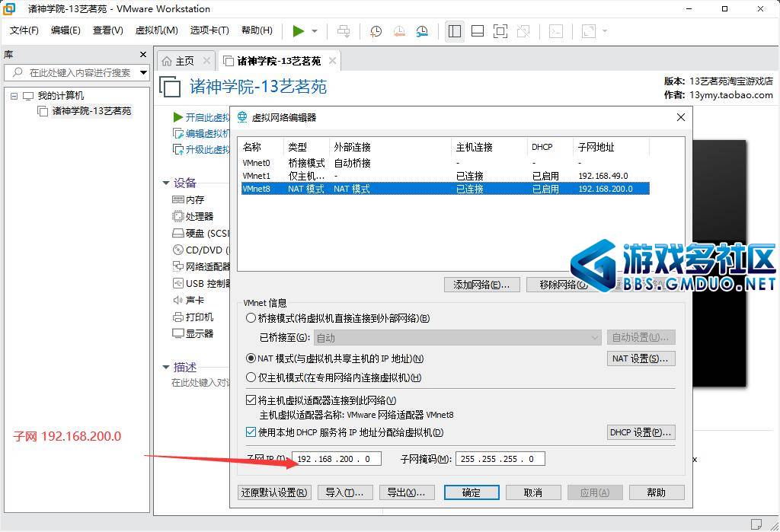Viewport: 780px width, 532px height.
Task: Collapse the 描述 section
Action: (166, 368)
